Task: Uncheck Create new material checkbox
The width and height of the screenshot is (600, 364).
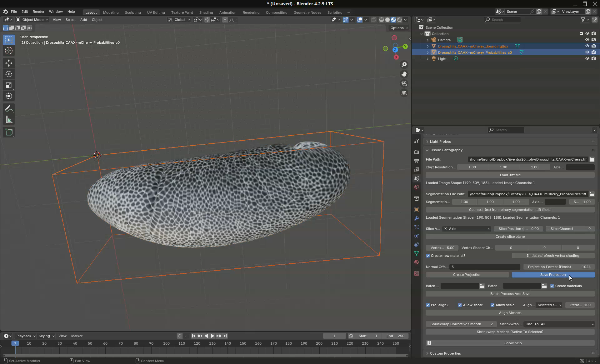Action: (428, 256)
